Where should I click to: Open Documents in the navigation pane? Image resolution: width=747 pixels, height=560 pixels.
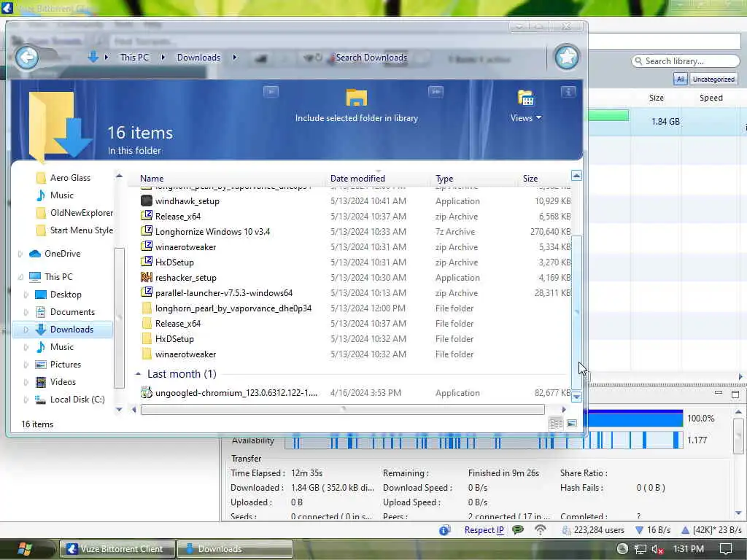[x=72, y=312]
